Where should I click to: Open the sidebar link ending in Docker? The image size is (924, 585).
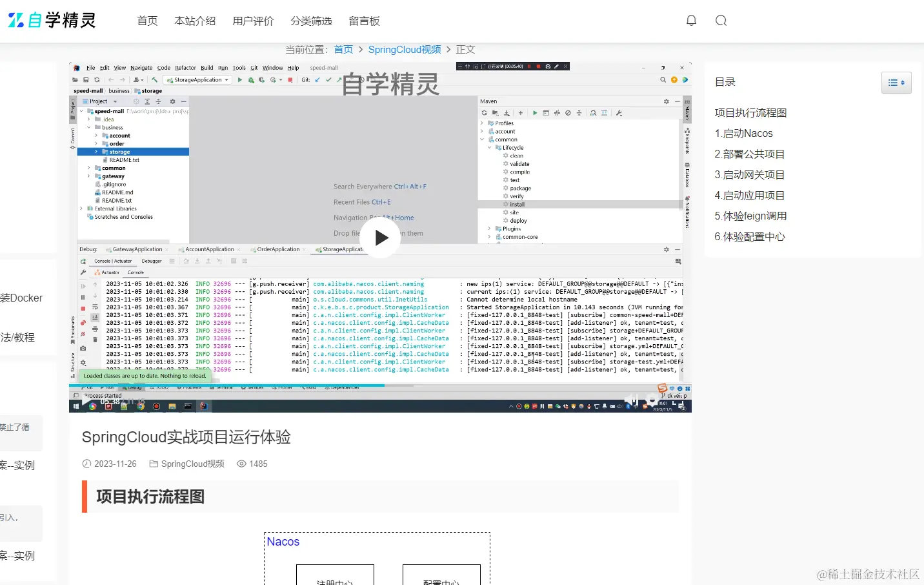tap(21, 298)
